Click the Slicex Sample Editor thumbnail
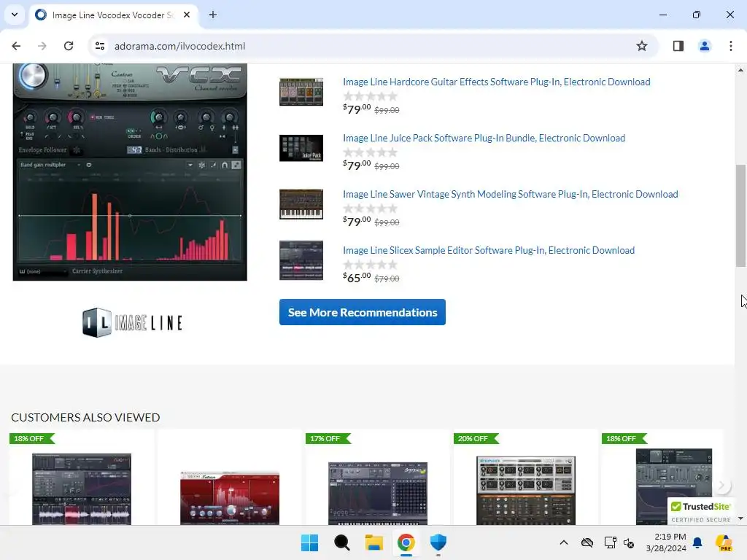Screen dimensions: 747x560 tap(301, 260)
